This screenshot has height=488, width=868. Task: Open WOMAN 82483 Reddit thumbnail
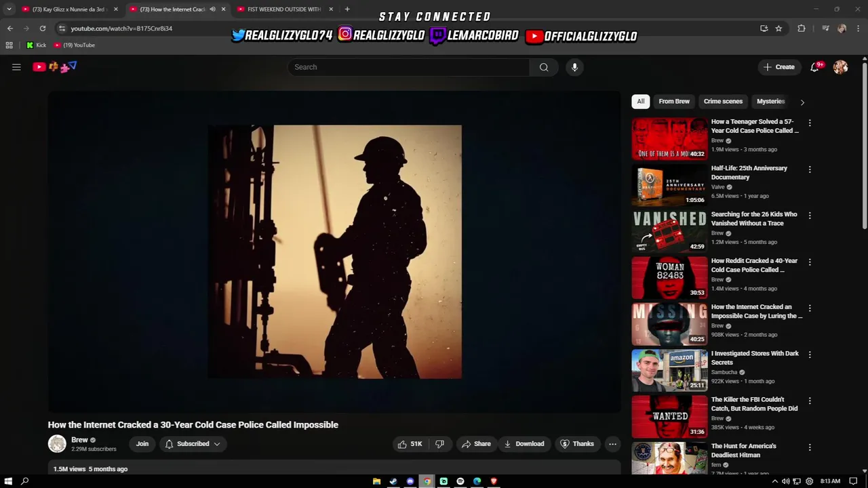[x=669, y=278]
